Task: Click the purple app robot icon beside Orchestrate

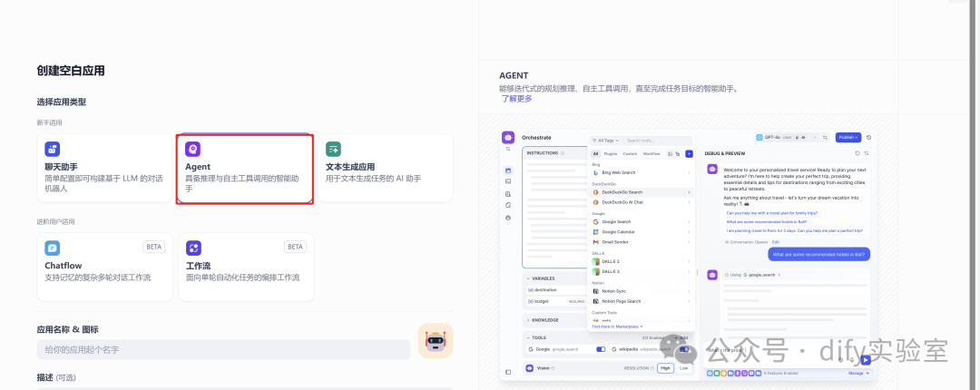Action: tap(508, 138)
